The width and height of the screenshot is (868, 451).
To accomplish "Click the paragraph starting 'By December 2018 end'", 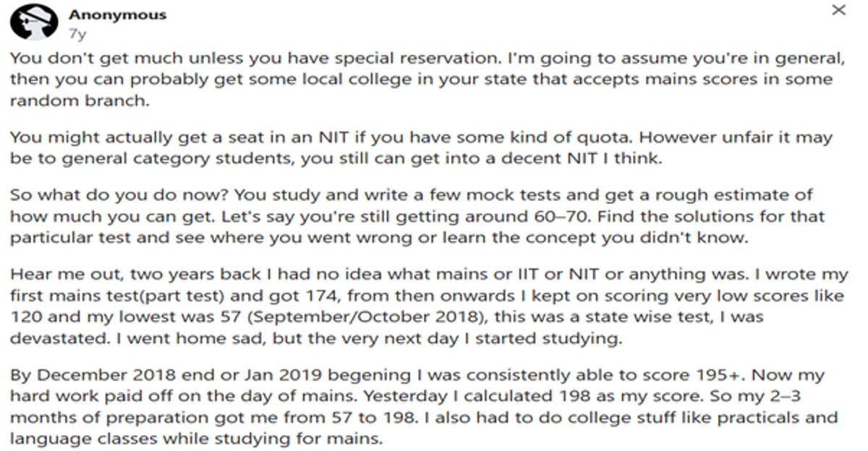I will 424,407.
